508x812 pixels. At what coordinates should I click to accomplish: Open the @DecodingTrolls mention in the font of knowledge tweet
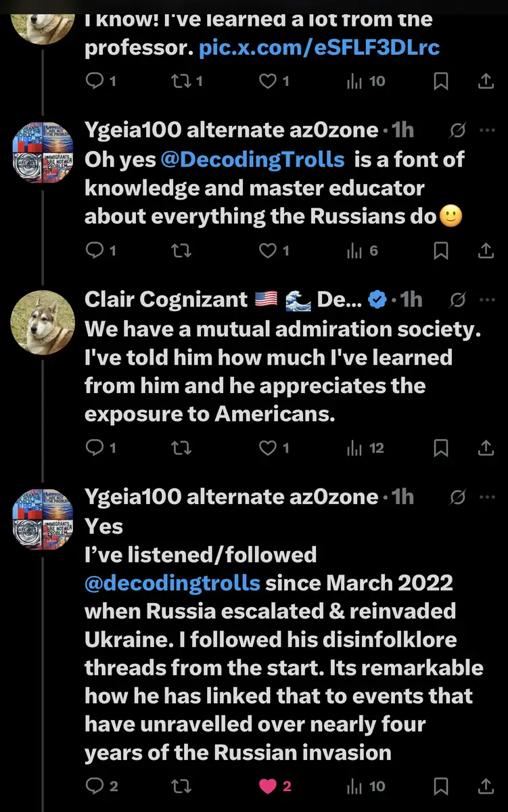tap(252, 159)
